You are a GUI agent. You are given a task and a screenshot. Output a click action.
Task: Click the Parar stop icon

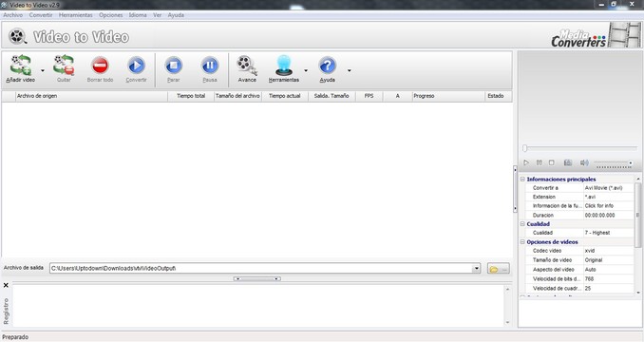pos(173,65)
